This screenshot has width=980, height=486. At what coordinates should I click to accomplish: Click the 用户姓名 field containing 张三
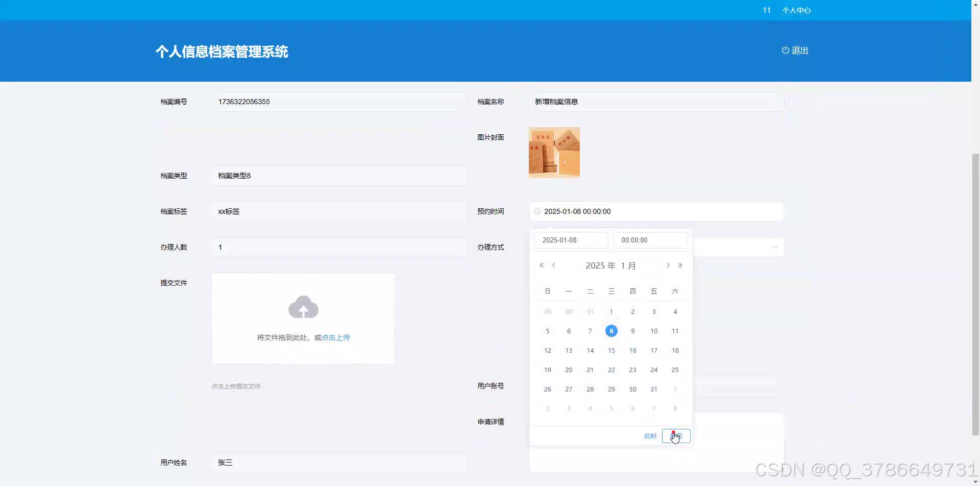(338, 462)
